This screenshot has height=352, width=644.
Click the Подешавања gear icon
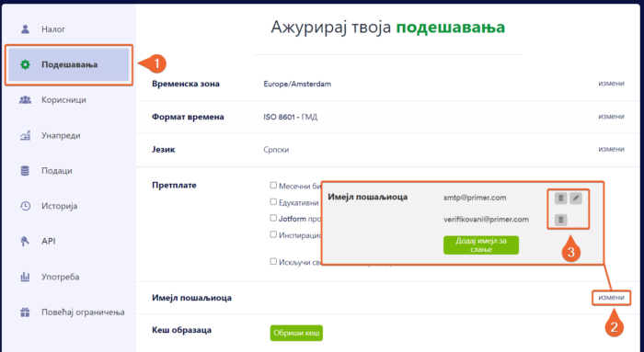(25, 64)
